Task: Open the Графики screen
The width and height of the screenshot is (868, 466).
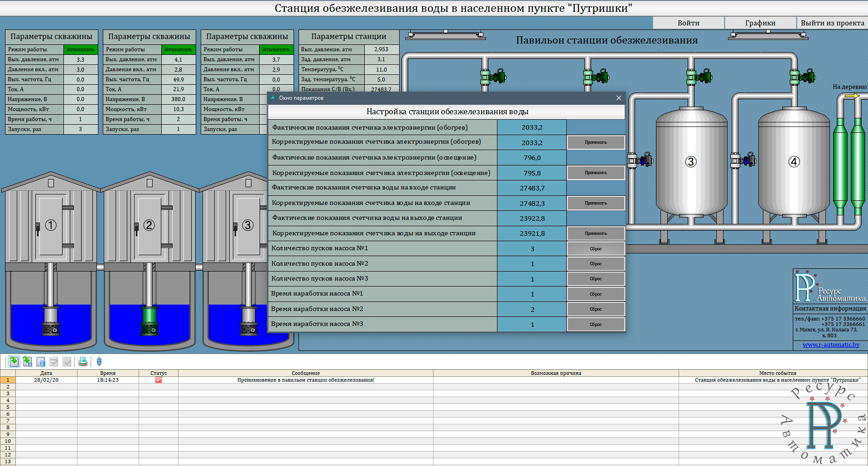Action: [760, 23]
